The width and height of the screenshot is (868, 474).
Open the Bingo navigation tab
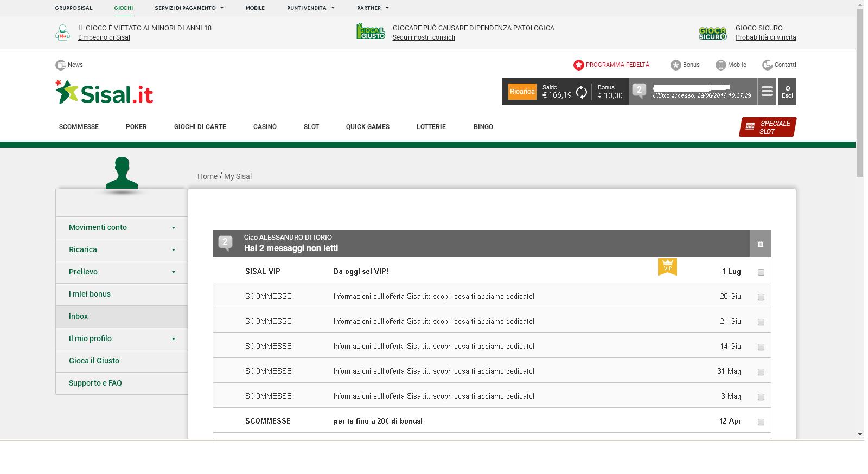coord(483,127)
